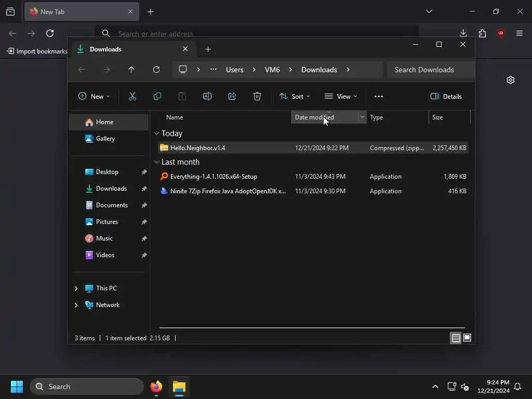Click Firefox icon in taskbar

coord(156,387)
